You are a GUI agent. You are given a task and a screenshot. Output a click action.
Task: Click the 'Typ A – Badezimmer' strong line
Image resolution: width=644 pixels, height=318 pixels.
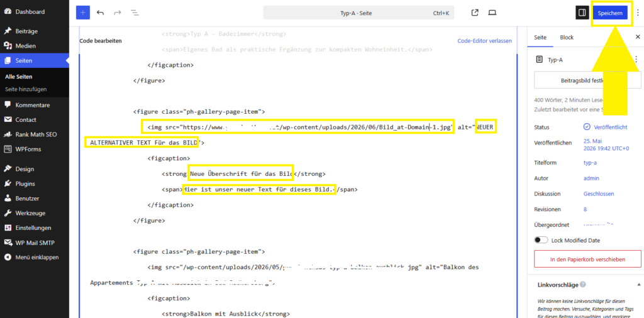click(x=224, y=34)
